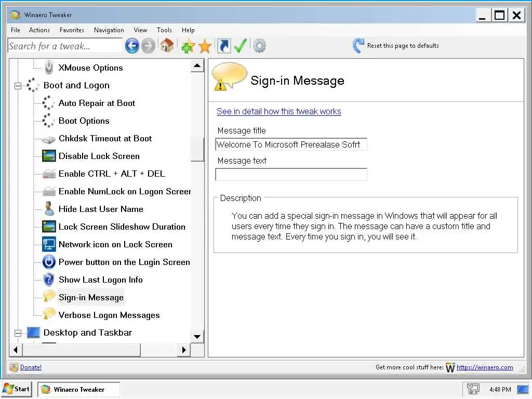Image resolution: width=532 pixels, height=399 pixels.
Task: Open the winaero.com link
Action: (x=485, y=367)
